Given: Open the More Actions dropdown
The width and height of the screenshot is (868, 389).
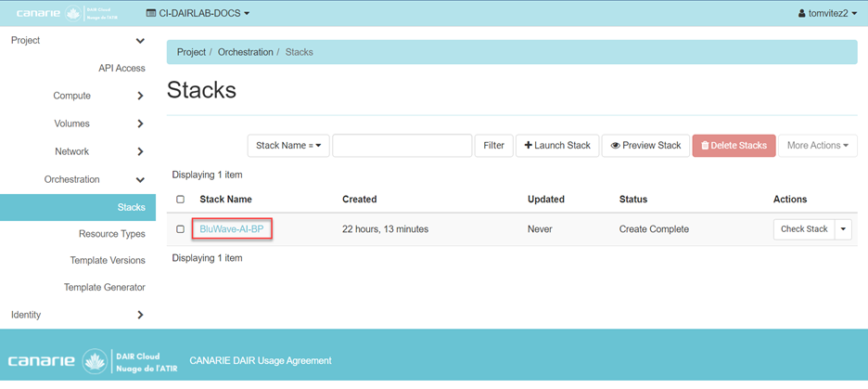Looking at the screenshot, I should pos(817,146).
